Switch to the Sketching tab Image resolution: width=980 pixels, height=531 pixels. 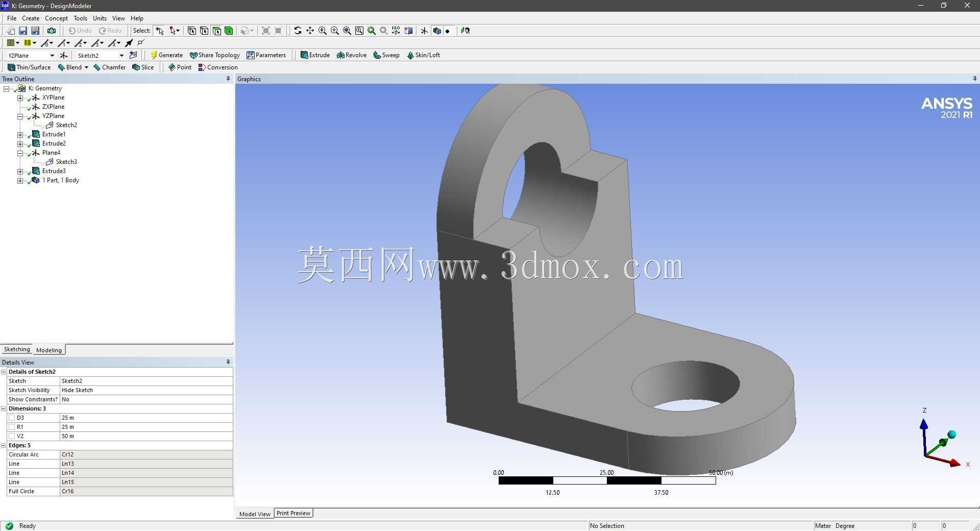[17, 349]
